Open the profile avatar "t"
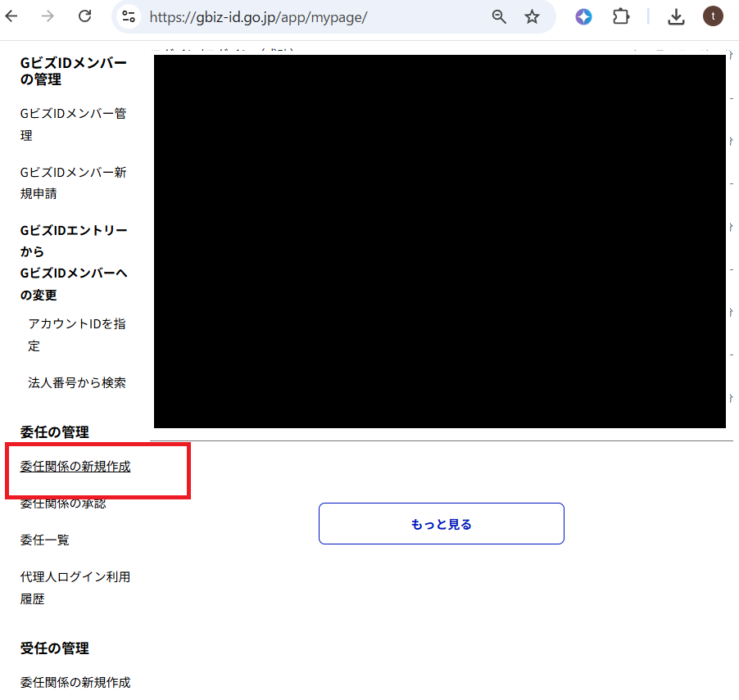Screen dimensions: 739x700 (x=713, y=16)
